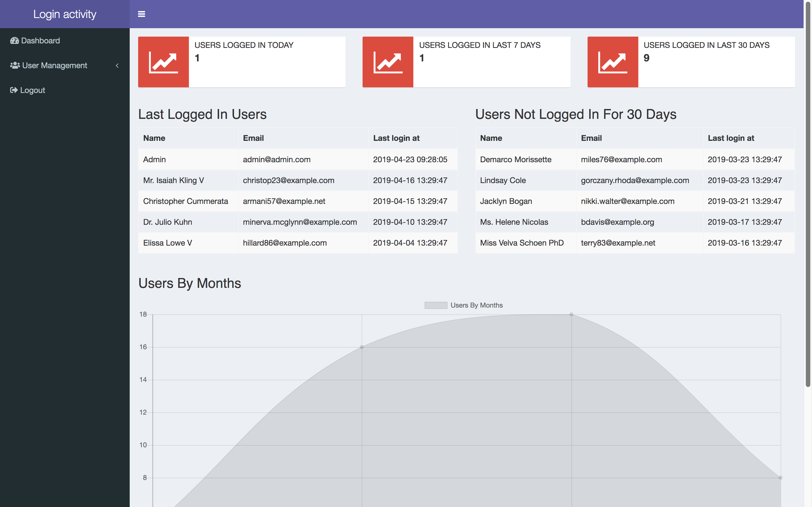Open the Dashboard sidebar menu item
The width and height of the screenshot is (812, 507).
40,41
